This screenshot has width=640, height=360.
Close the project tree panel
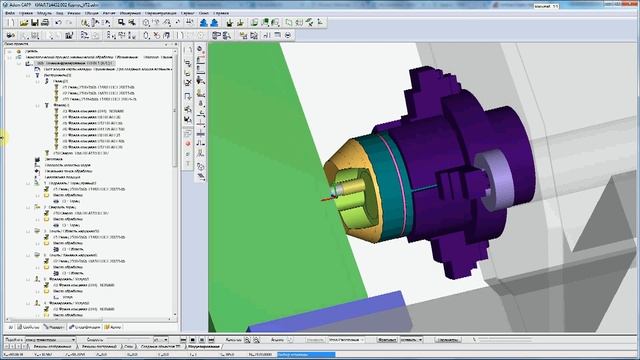[176, 44]
